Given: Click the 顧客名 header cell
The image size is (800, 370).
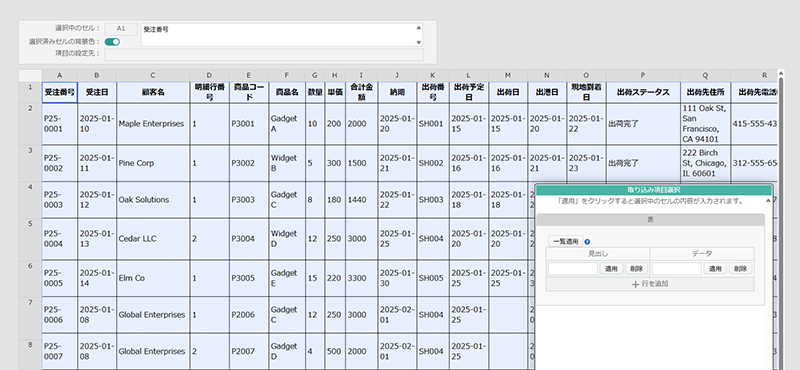Looking at the screenshot, I should point(153,93).
